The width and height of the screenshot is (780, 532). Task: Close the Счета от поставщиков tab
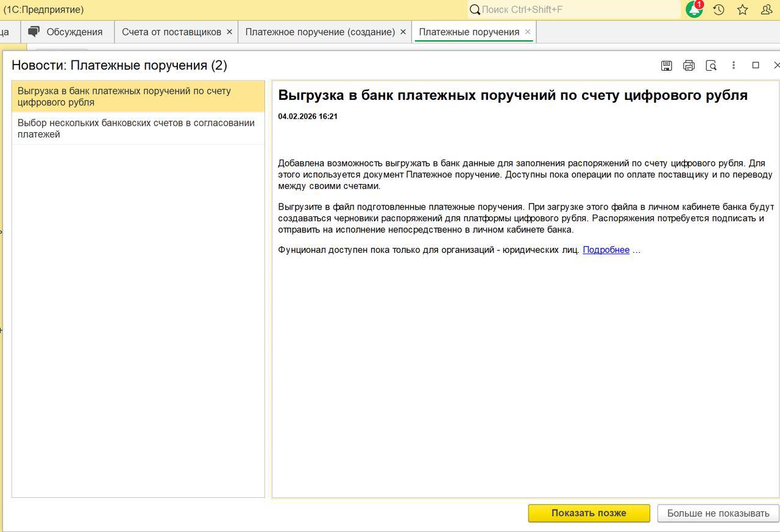point(229,32)
